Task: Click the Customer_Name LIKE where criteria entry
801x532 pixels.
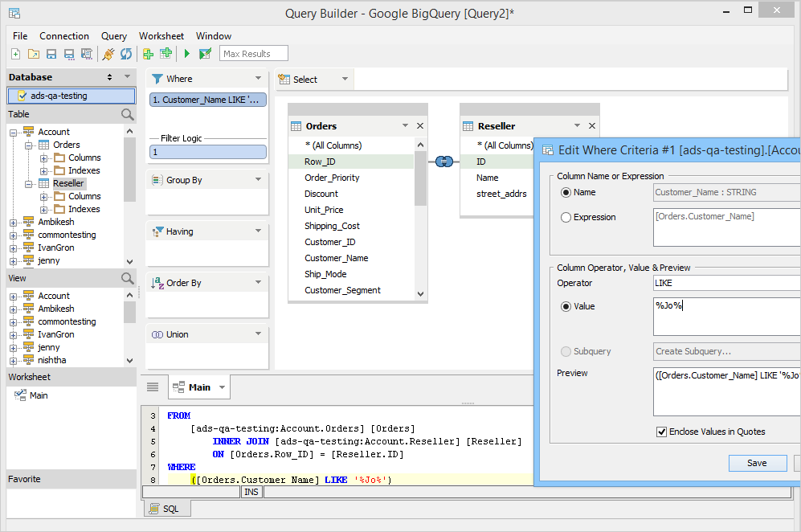Action: [208, 100]
